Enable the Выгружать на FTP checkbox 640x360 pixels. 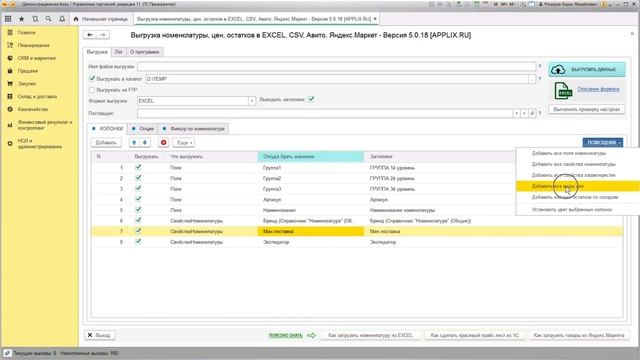pos(92,89)
